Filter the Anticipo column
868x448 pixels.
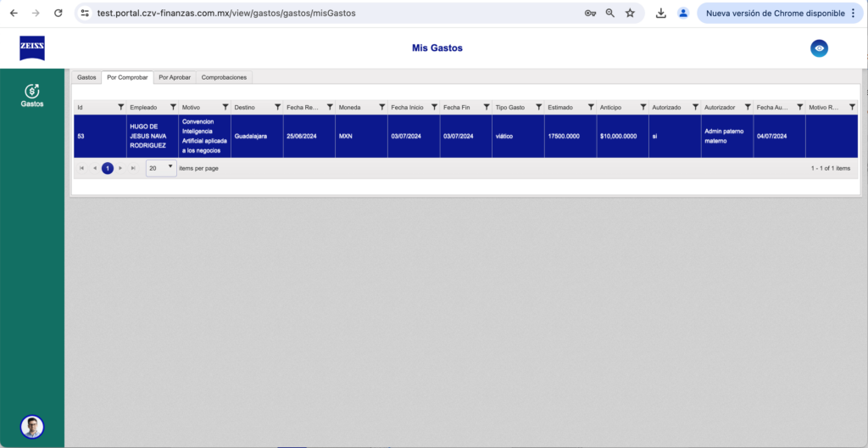click(643, 107)
